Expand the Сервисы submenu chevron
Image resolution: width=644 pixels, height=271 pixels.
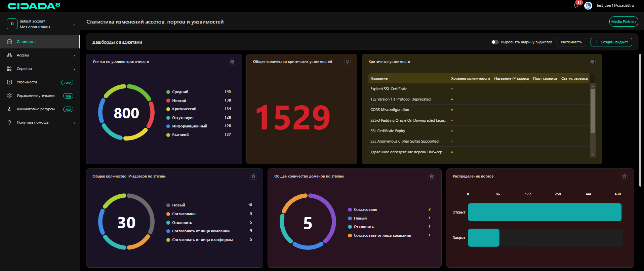pyautogui.click(x=74, y=69)
